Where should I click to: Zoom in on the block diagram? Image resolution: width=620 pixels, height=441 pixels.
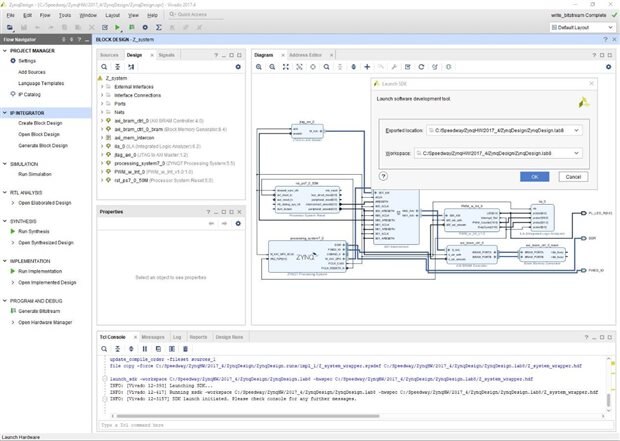coord(259,66)
